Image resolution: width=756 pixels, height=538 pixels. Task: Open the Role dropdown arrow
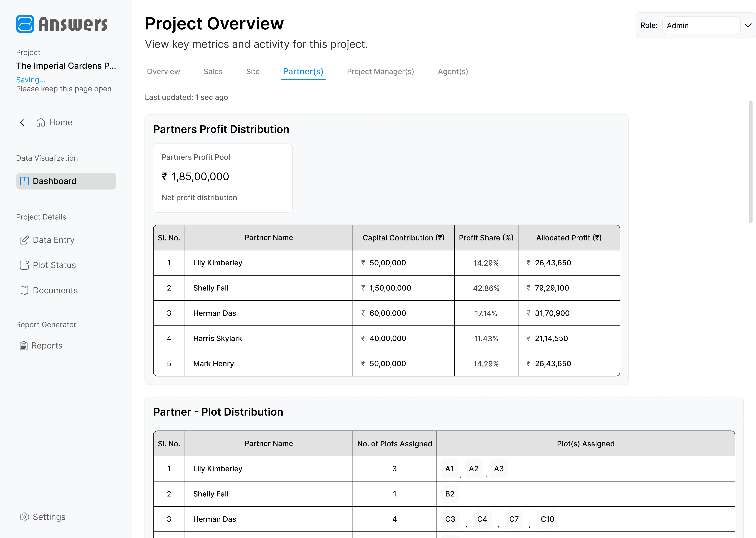[748, 25]
